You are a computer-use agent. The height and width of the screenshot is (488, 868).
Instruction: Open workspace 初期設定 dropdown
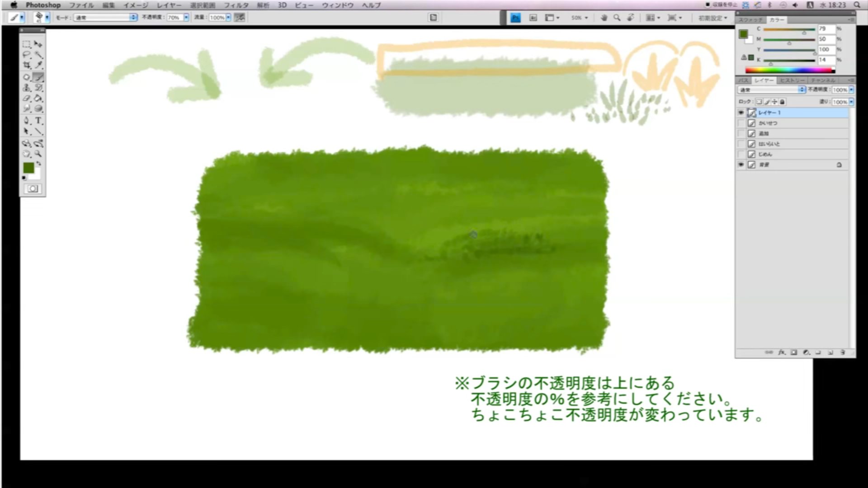point(713,18)
